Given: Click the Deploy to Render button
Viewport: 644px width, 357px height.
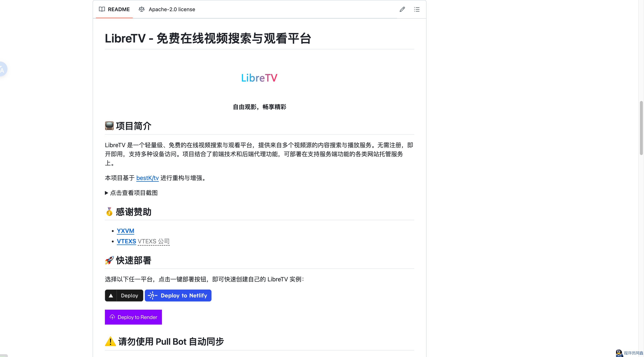Looking at the screenshot, I should click(x=133, y=317).
